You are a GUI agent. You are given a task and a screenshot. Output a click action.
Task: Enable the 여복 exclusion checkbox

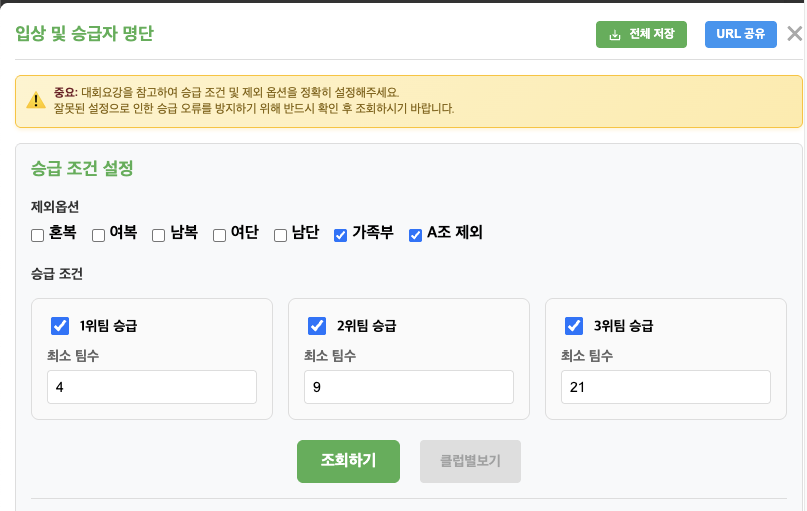(99, 235)
